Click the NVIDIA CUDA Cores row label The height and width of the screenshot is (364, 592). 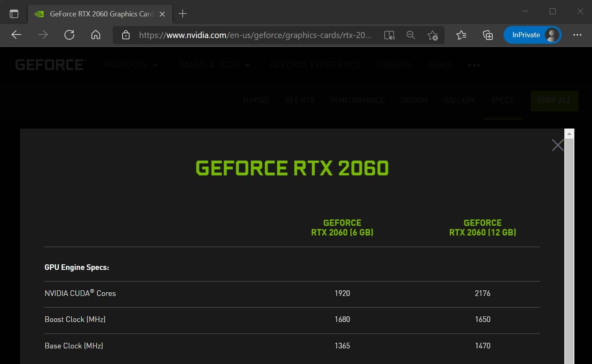(80, 293)
